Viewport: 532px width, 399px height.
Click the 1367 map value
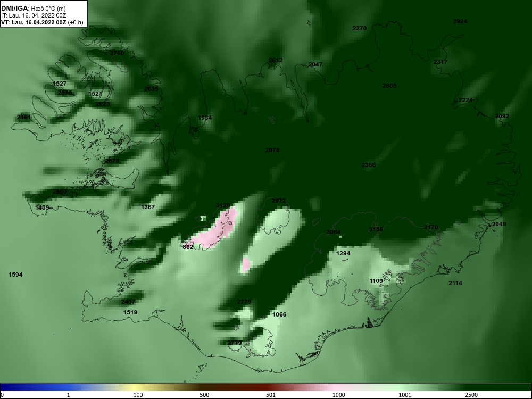click(x=148, y=207)
